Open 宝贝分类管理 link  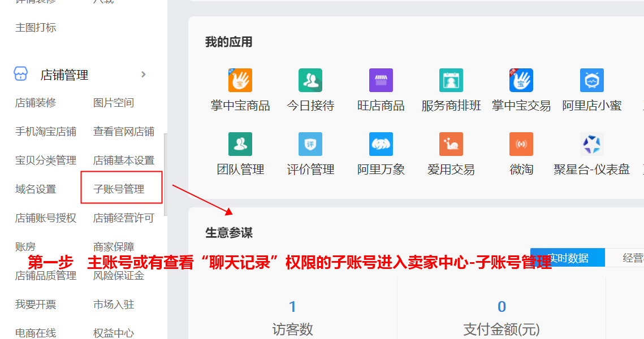pyautogui.click(x=46, y=160)
